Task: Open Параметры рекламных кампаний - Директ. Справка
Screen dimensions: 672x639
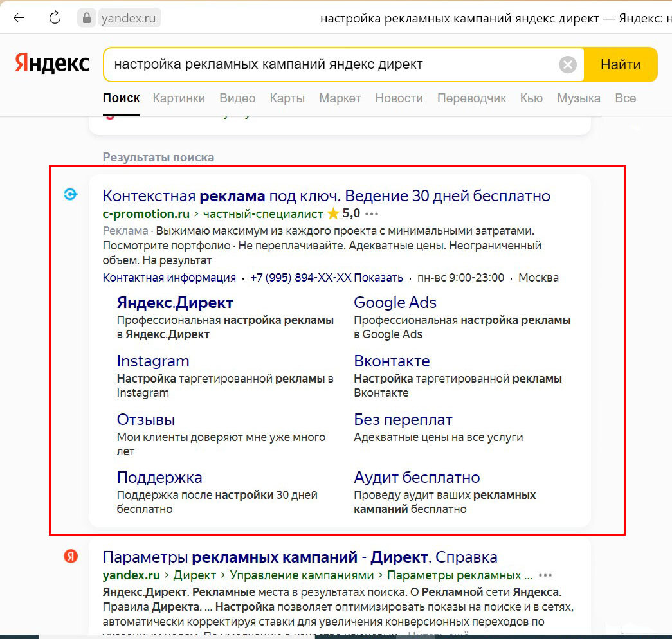Action: [300, 557]
